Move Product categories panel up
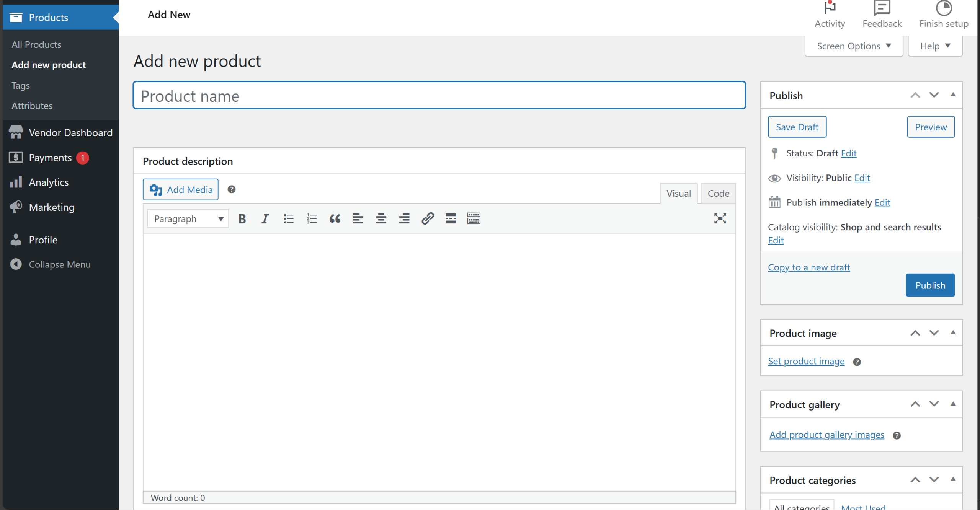The image size is (980, 510). [x=915, y=480]
